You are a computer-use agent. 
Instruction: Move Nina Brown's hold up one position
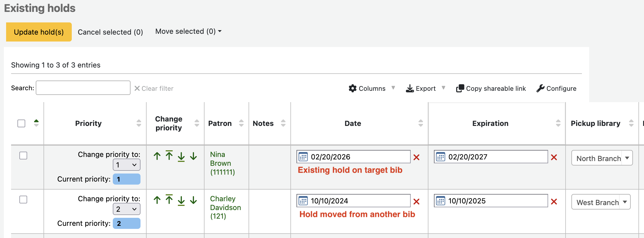coord(157,156)
